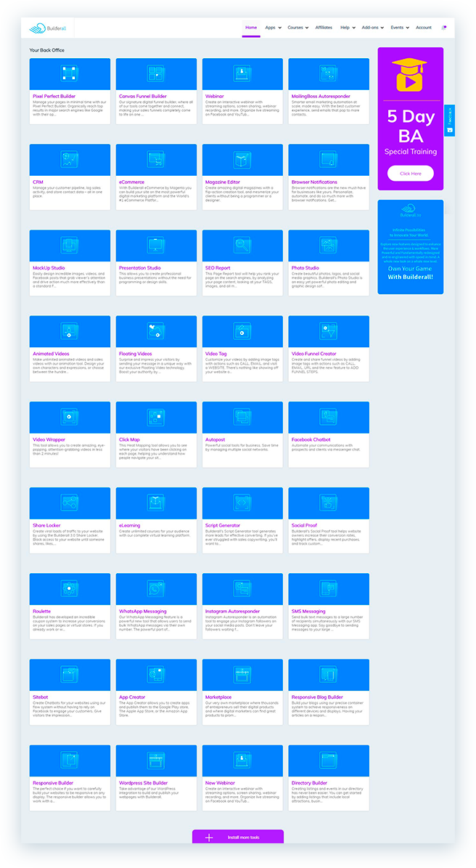Open Floating Videos icon

[x=156, y=330]
